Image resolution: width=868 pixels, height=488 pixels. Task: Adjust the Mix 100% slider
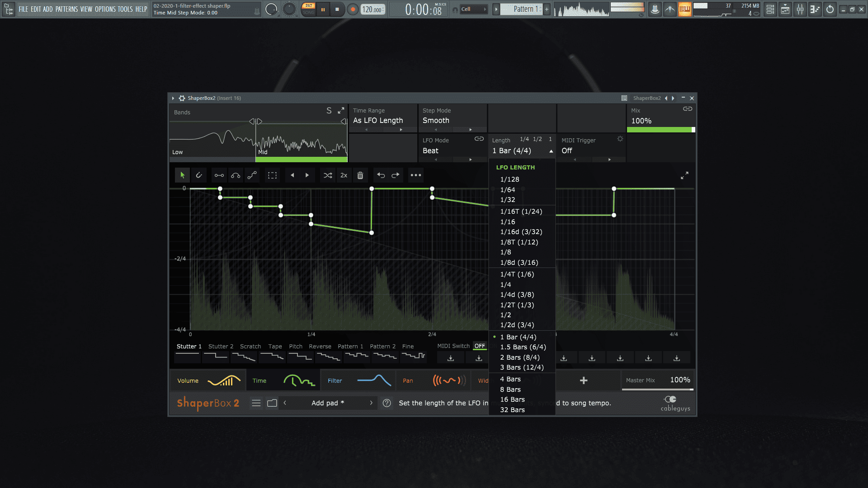point(661,130)
